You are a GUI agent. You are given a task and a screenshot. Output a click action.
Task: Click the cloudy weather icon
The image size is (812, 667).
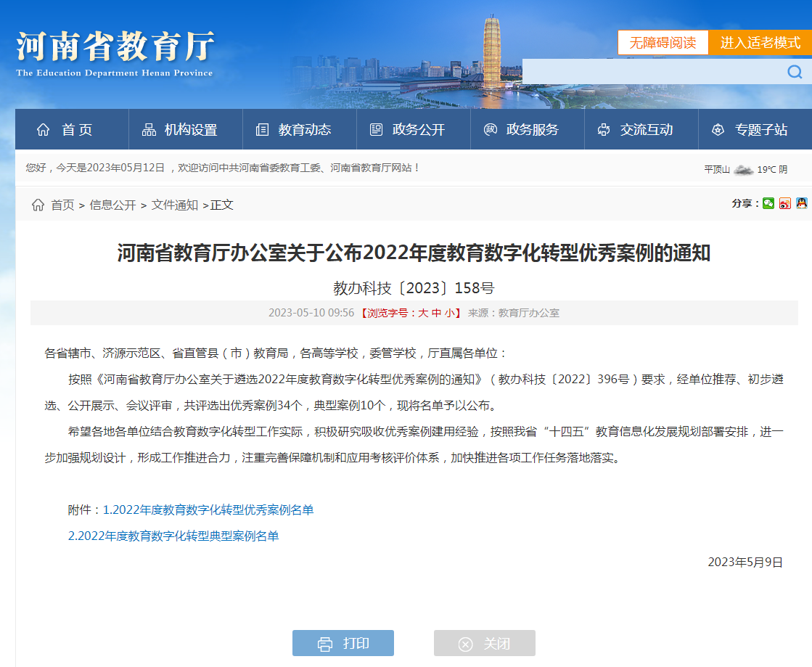(743, 169)
